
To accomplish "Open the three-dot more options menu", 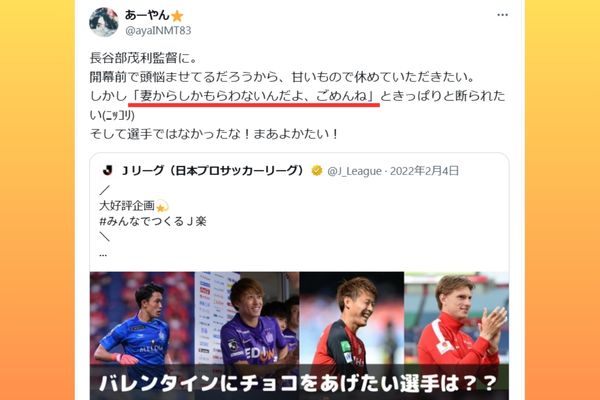I will pos(502,15).
